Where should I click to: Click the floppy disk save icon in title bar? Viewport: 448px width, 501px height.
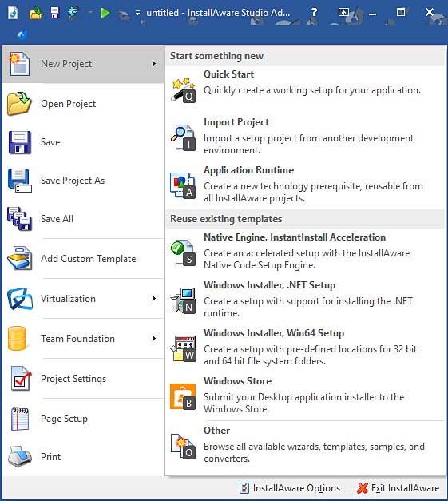55,13
